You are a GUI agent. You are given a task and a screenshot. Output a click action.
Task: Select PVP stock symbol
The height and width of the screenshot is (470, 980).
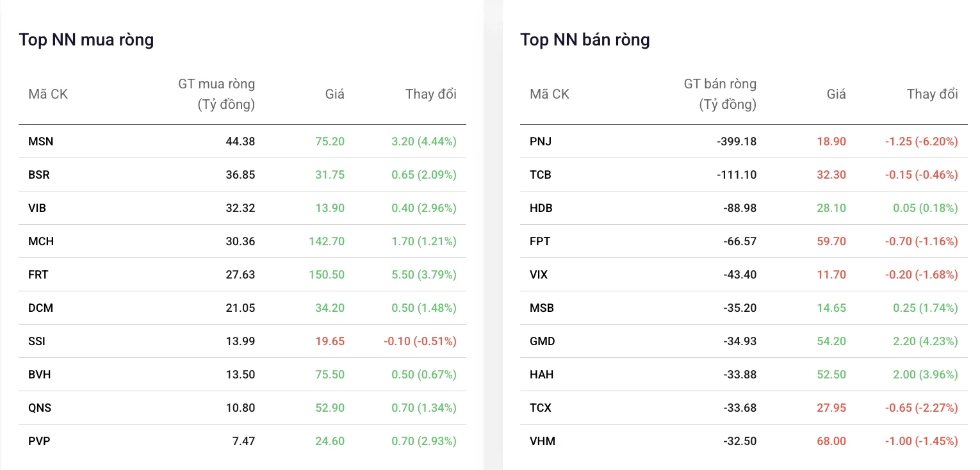point(39,441)
